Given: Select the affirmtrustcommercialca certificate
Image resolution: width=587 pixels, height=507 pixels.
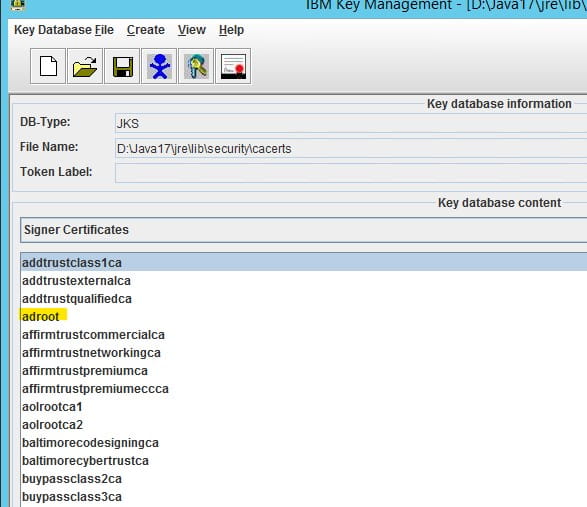Looking at the screenshot, I should (93, 335).
